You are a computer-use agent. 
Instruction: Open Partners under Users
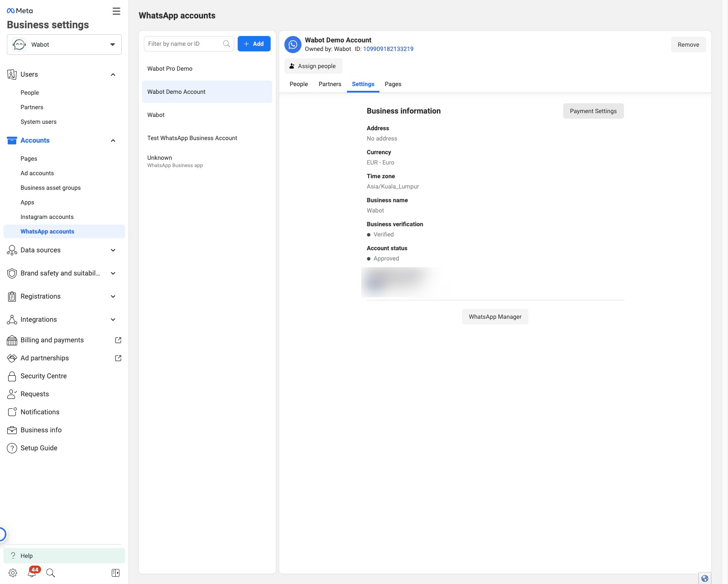point(32,107)
